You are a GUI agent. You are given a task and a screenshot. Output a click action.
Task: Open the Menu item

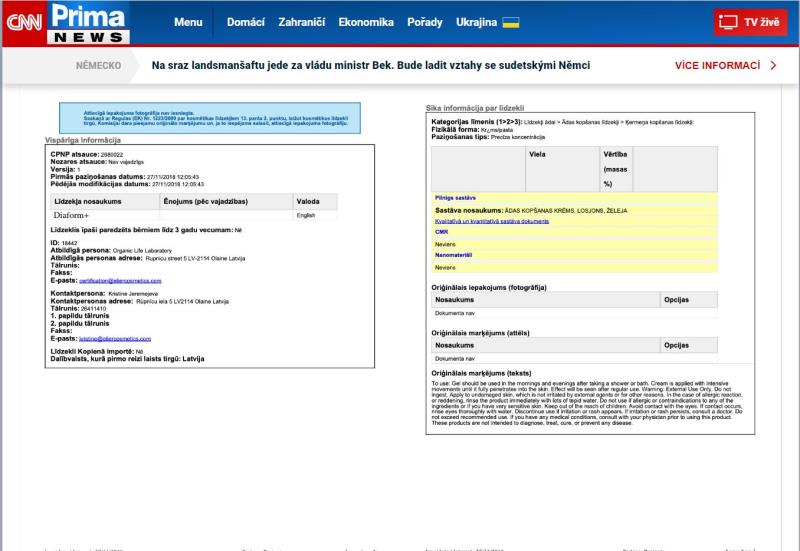(188, 22)
